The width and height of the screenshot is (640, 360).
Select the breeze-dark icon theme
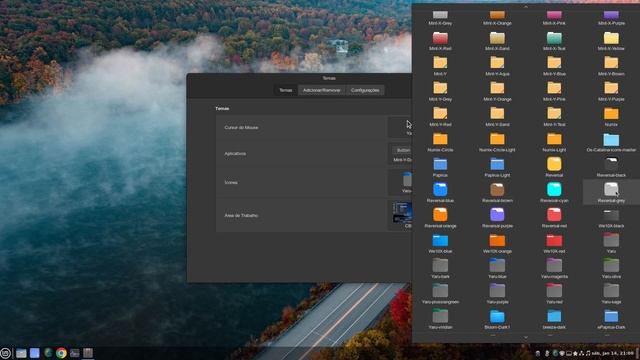[x=554, y=320]
